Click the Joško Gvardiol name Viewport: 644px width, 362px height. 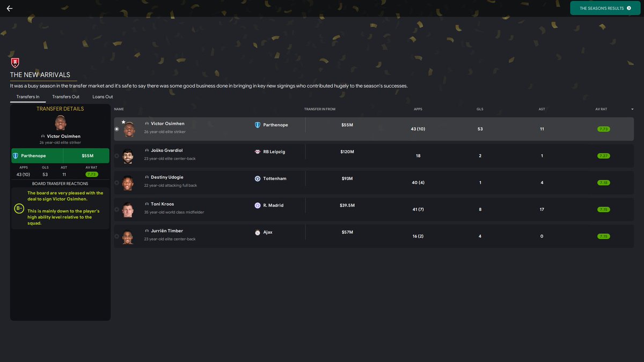(167, 151)
